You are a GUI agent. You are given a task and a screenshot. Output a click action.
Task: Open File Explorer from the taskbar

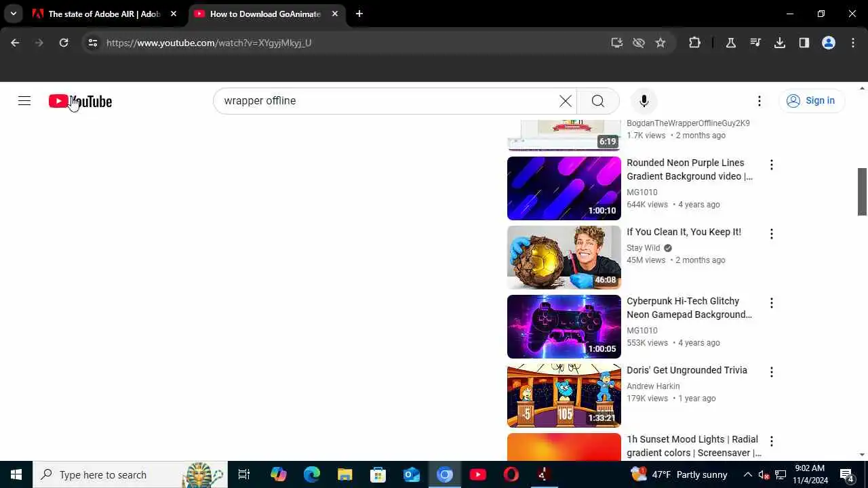pos(345,474)
